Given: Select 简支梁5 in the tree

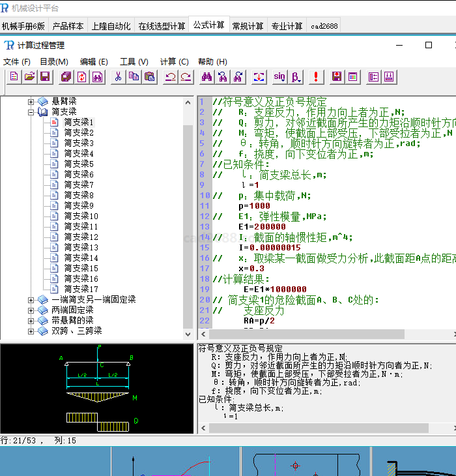Looking at the screenshot, I should tap(79, 164).
